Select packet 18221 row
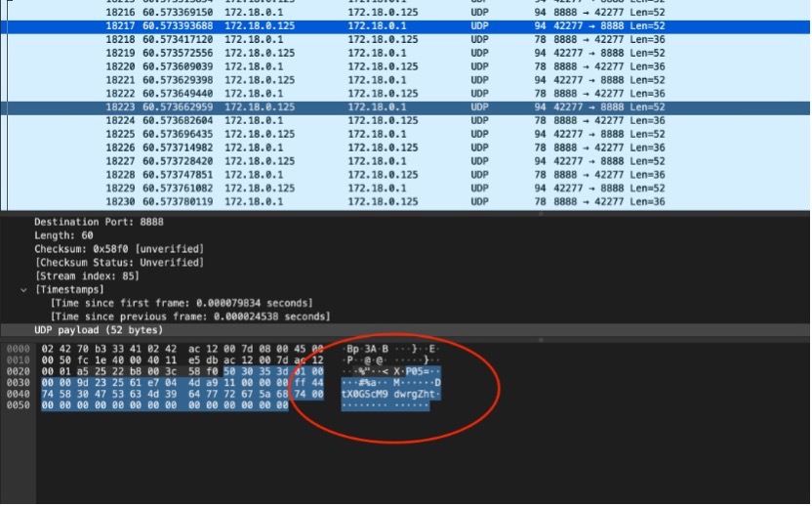Screen dimensions: 812x506 coord(406,80)
